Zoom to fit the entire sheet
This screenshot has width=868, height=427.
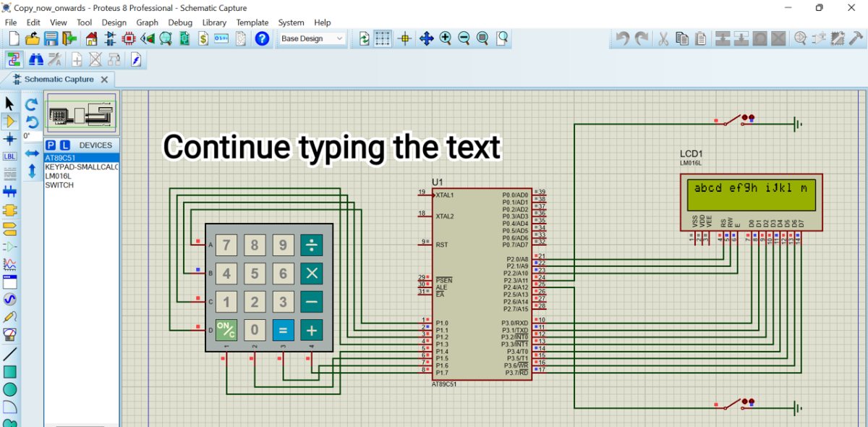pos(482,38)
